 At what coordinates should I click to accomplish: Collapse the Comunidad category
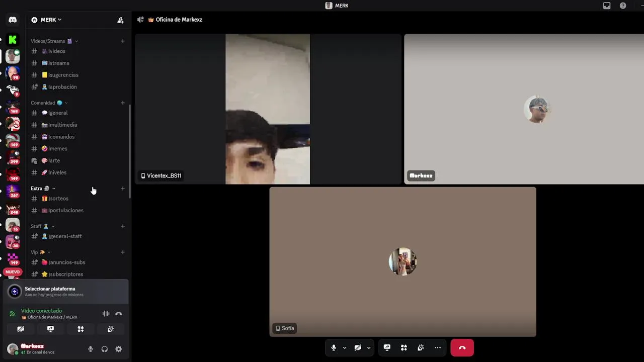(49, 103)
